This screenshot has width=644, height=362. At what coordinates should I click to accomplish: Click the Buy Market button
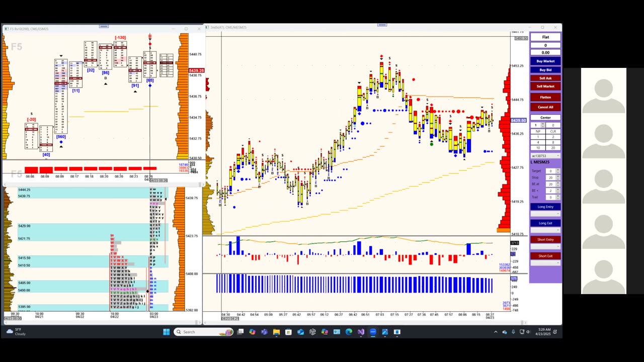pyautogui.click(x=545, y=61)
